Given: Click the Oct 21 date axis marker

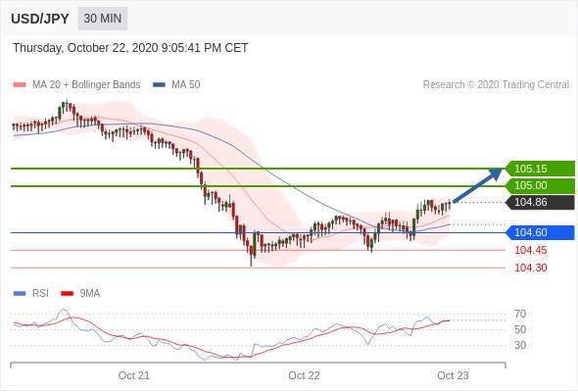Looking at the screenshot, I should [x=134, y=375].
